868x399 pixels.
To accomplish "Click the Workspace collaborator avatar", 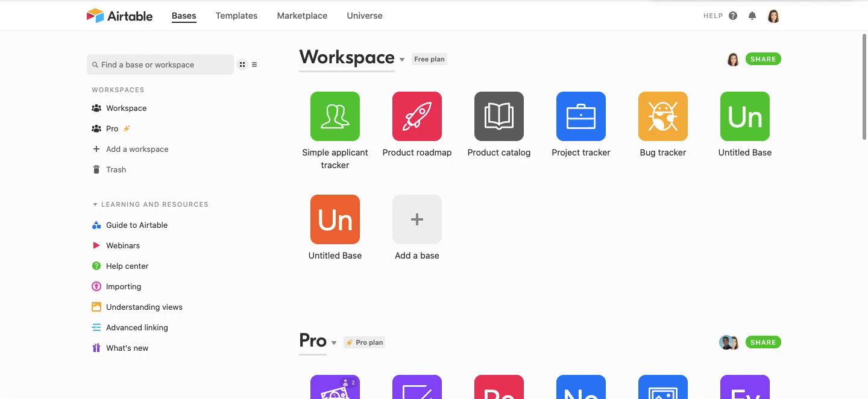I will pyautogui.click(x=733, y=59).
